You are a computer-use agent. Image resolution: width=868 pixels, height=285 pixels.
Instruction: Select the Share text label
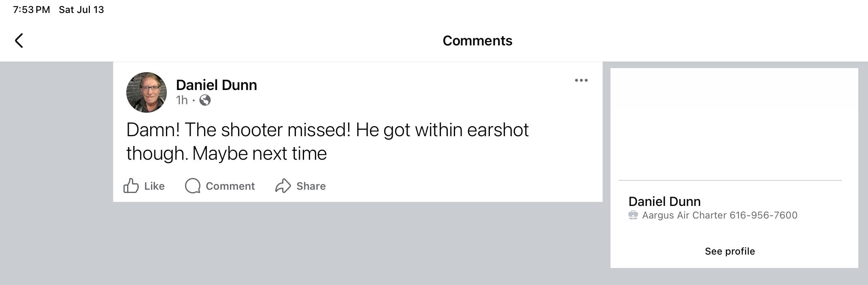[311, 186]
